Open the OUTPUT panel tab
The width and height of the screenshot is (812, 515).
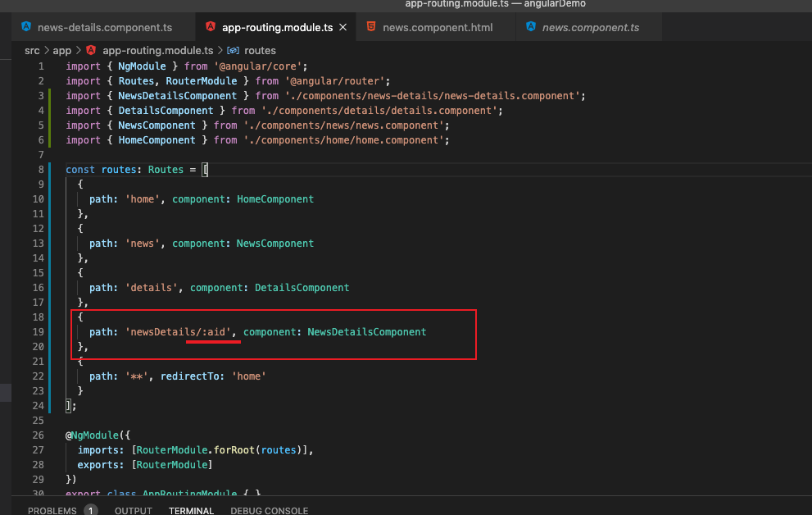click(x=133, y=511)
